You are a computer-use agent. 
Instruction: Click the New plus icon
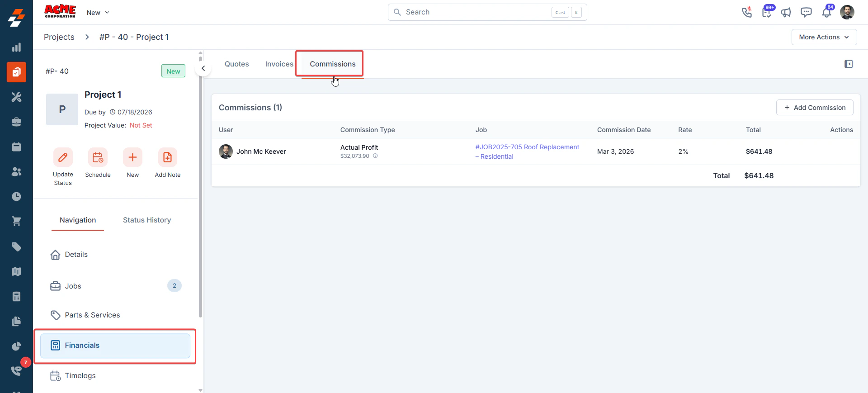point(132,157)
